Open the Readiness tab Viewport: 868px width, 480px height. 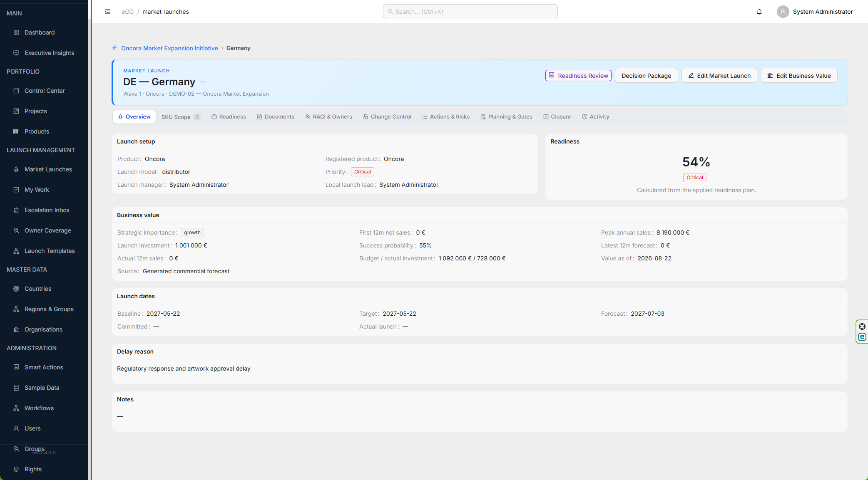pyautogui.click(x=229, y=117)
